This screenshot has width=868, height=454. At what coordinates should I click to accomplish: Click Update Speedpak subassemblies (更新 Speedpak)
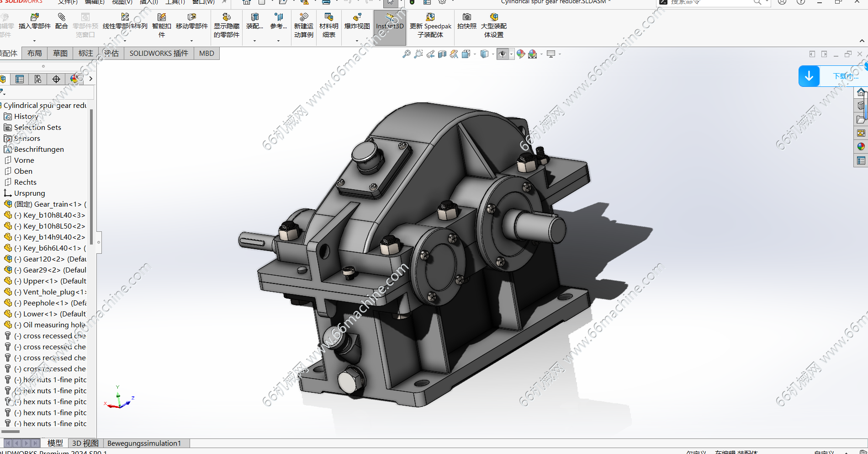tap(430, 25)
